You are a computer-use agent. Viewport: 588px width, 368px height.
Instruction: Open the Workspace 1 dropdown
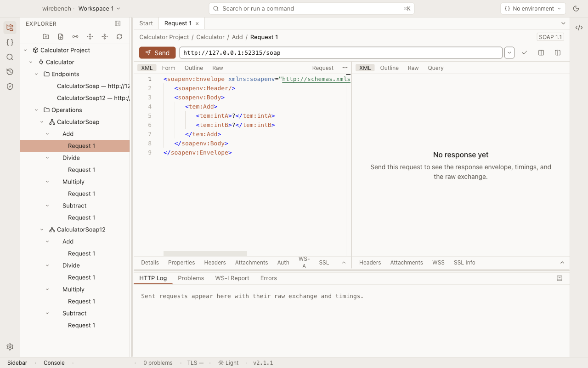coord(99,8)
